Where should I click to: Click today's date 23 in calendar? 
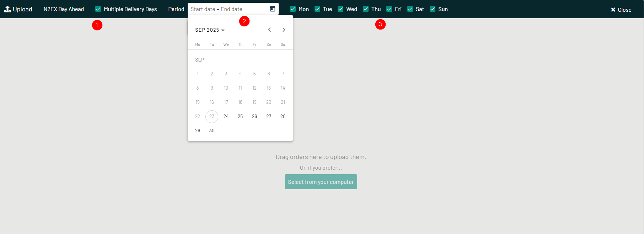tap(212, 116)
